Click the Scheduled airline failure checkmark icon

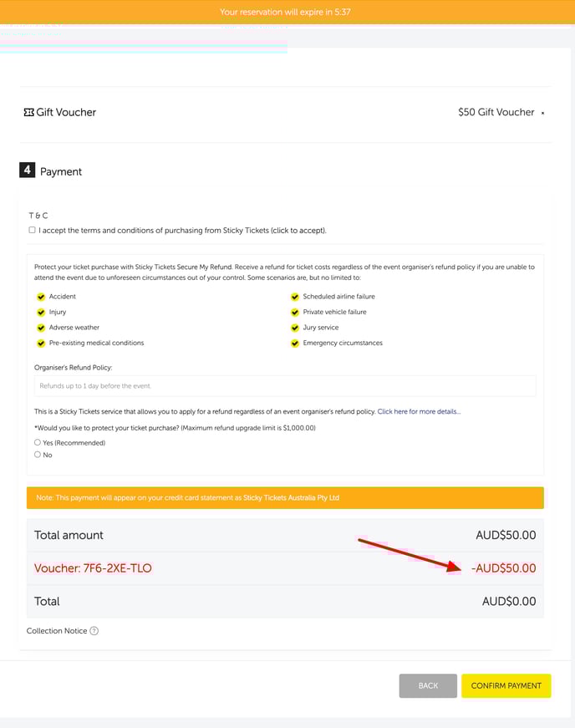tap(295, 297)
